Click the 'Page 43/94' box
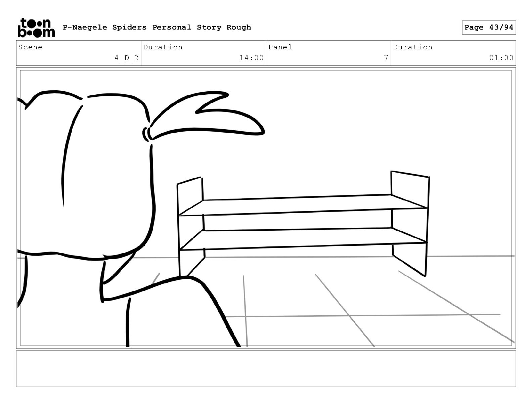Screen dimensions: 532x411 click(489, 28)
